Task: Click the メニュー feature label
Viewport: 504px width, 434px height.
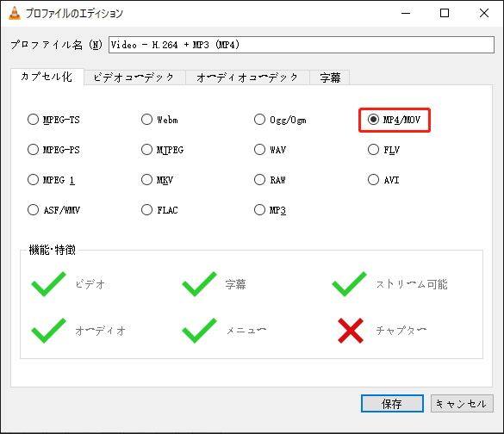Action: click(x=246, y=331)
